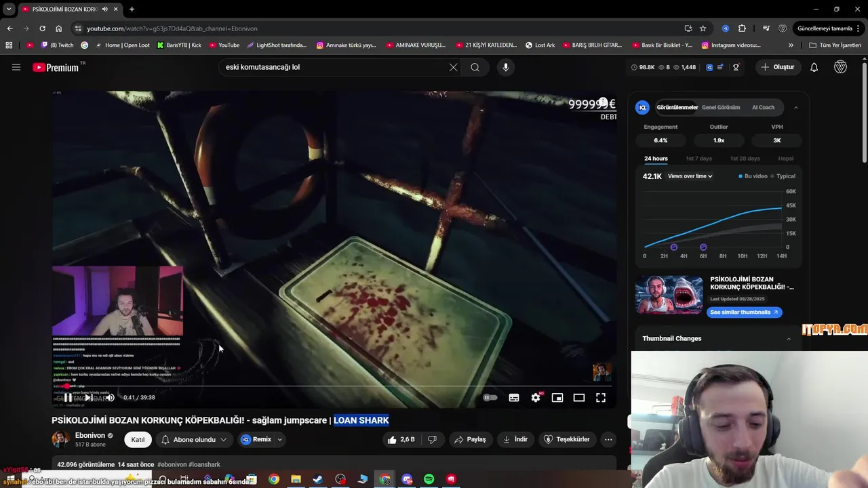This screenshot has height=488, width=868.
Task: Toggle Bu video legend series
Action: pyautogui.click(x=753, y=176)
